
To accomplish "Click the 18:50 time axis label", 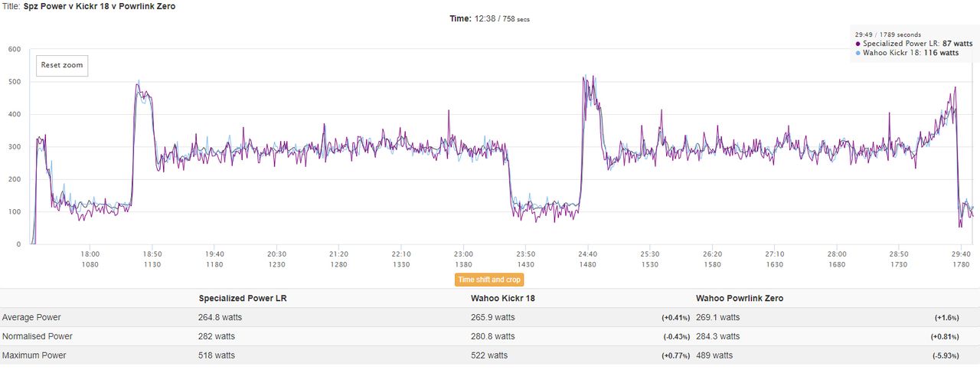I will click(x=152, y=254).
